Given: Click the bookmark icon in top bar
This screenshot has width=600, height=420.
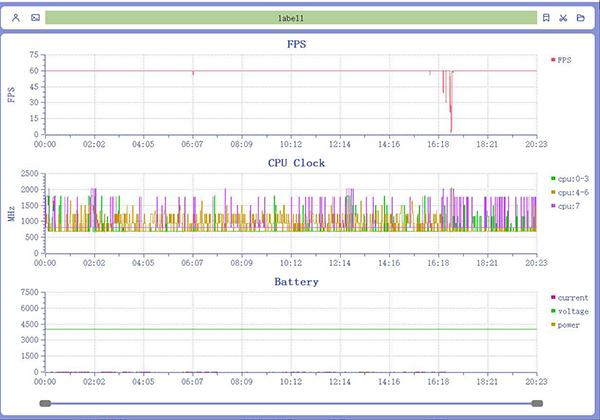Looking at the screenshot, I should (x=546, y=18).
